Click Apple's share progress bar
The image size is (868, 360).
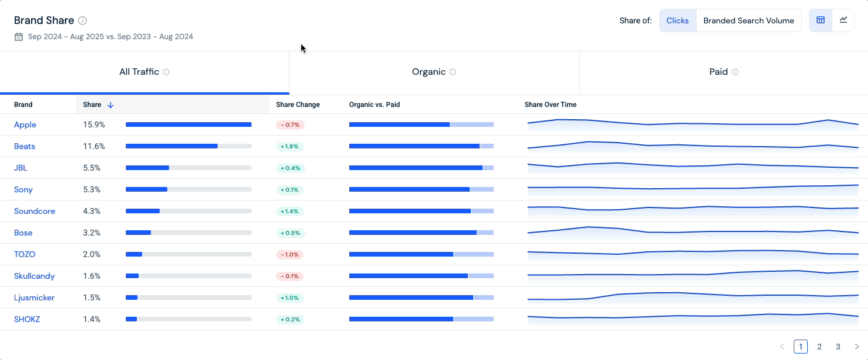(x=188, y=124)
